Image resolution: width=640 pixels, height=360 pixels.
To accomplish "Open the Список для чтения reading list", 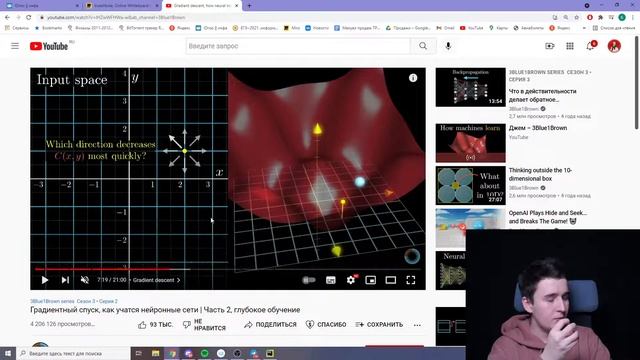I will point(614,28).
